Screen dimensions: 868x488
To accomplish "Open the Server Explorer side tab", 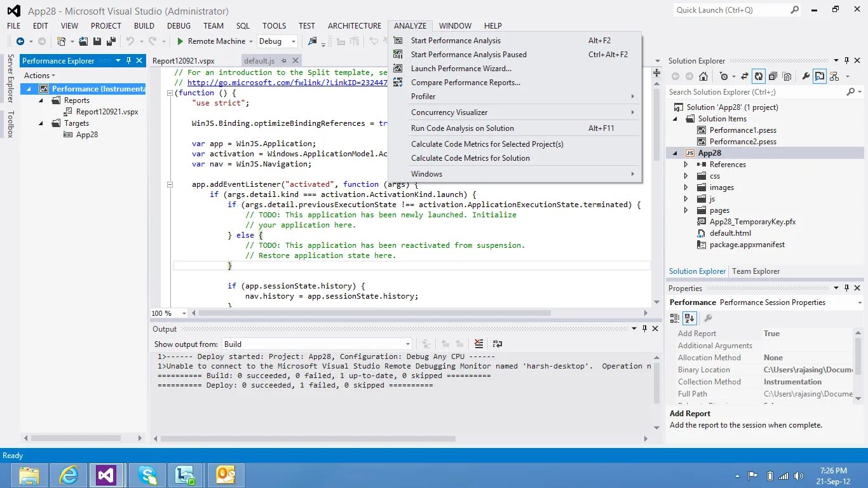I will tap(10, 79).
